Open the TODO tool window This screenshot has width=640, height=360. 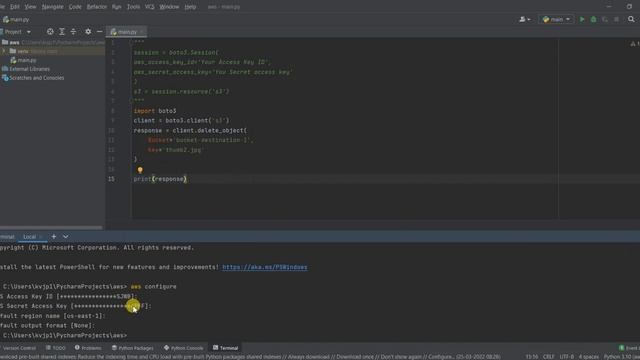point(56,348)
